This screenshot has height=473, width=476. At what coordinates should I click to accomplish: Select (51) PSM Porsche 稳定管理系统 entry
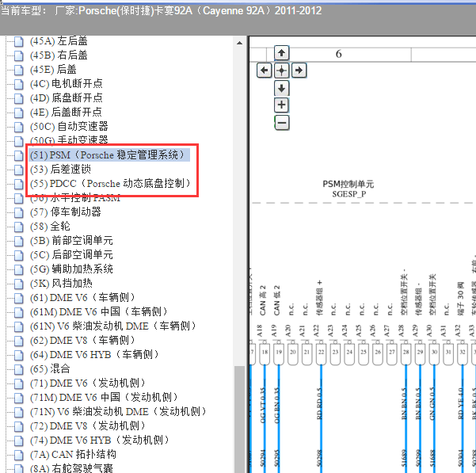pyautogui.click(x=109, y=155)
